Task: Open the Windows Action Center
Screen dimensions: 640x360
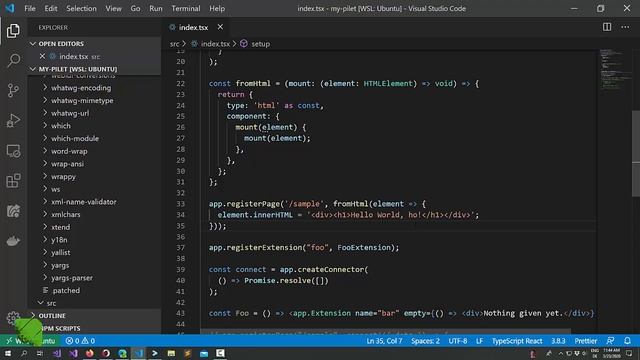Action: pos(629,353)
